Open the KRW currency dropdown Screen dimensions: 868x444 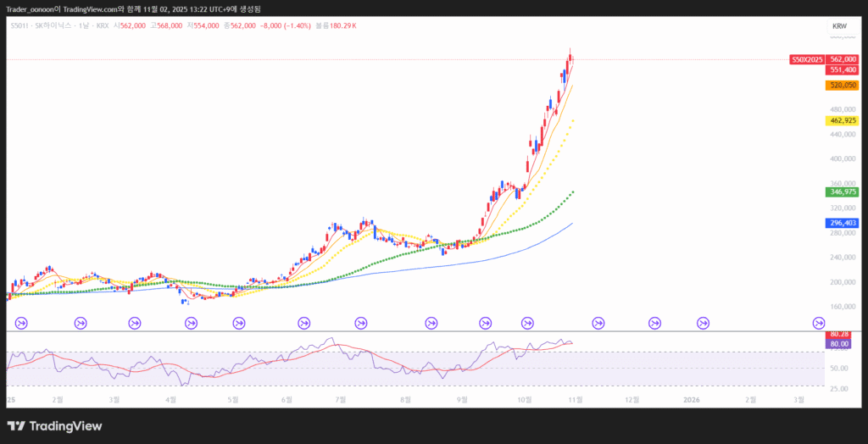(839, 26)
